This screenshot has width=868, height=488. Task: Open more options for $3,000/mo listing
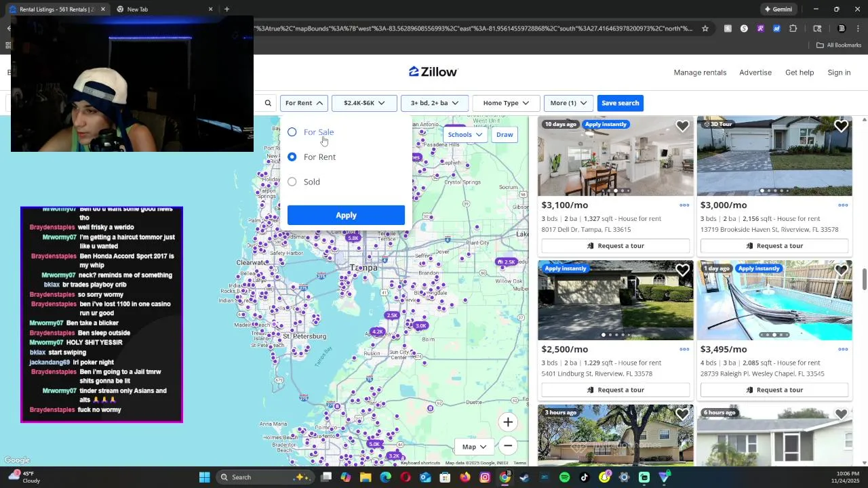pos(843,205)
